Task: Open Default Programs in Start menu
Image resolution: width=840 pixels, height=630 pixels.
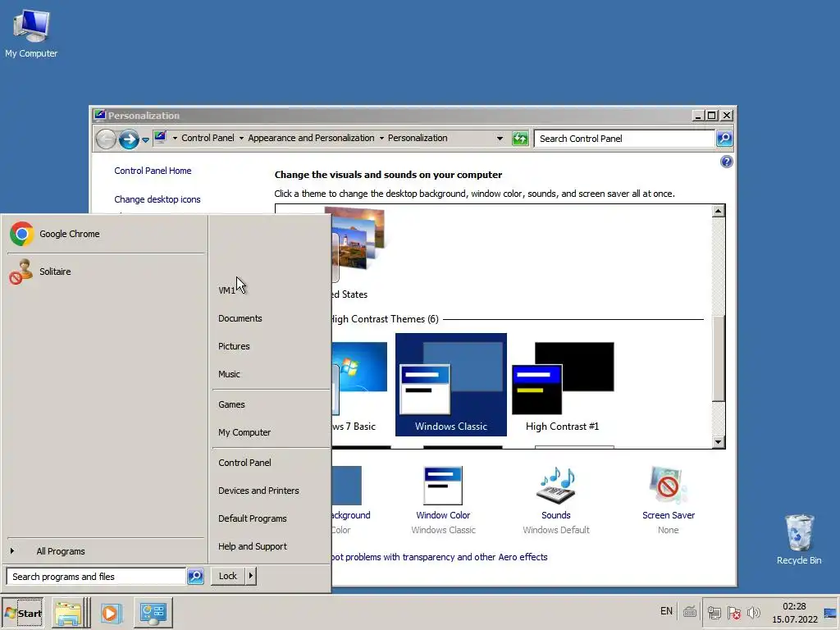Action: coord(271,518)
